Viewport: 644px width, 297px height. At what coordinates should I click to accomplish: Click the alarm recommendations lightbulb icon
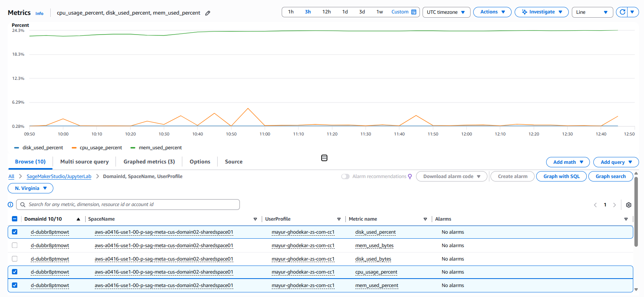pyautogui.click(x=410, y=177)
